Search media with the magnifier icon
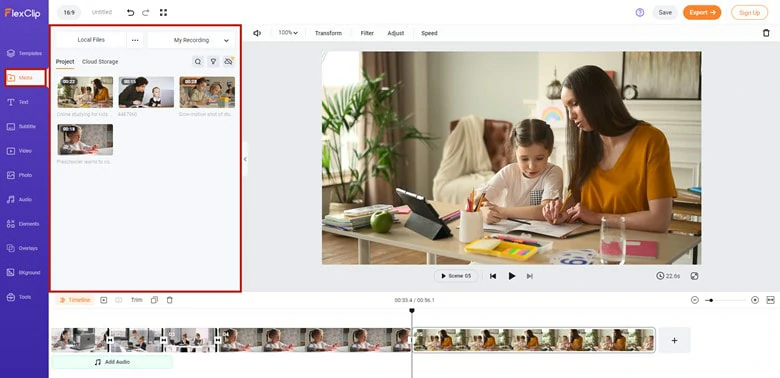The height and width of the screenshot is (378, 780). (198, 62)
